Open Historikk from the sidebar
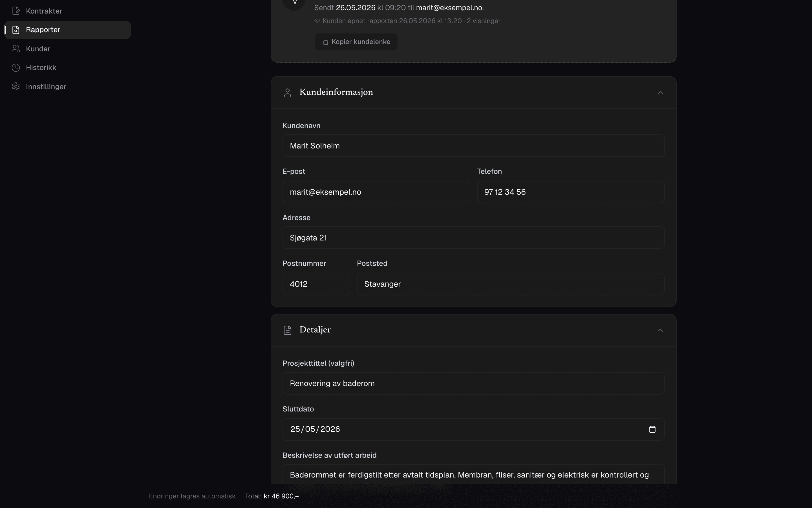The width and height of the screenshot is (812, 508). pos(67,67)
